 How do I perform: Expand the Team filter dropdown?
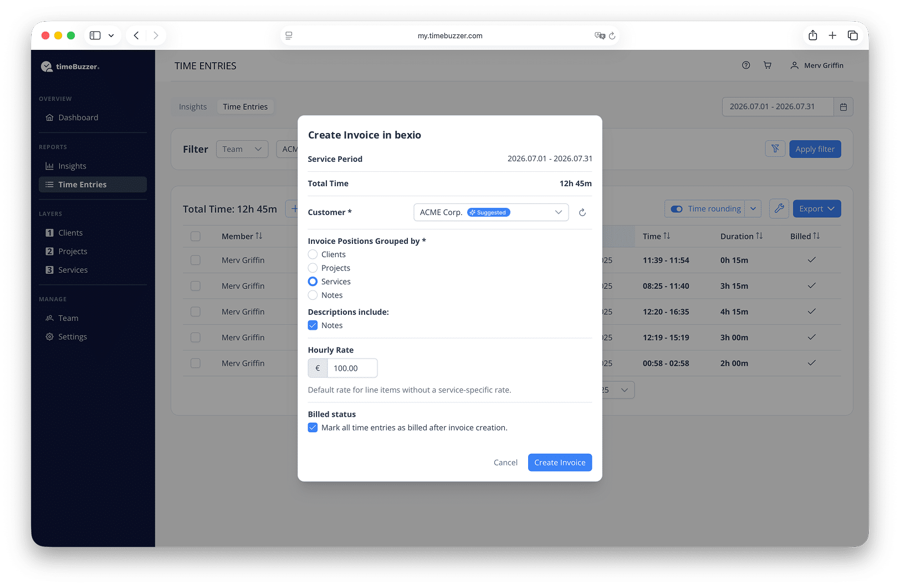pyautogui.click(x=242, y=149)
